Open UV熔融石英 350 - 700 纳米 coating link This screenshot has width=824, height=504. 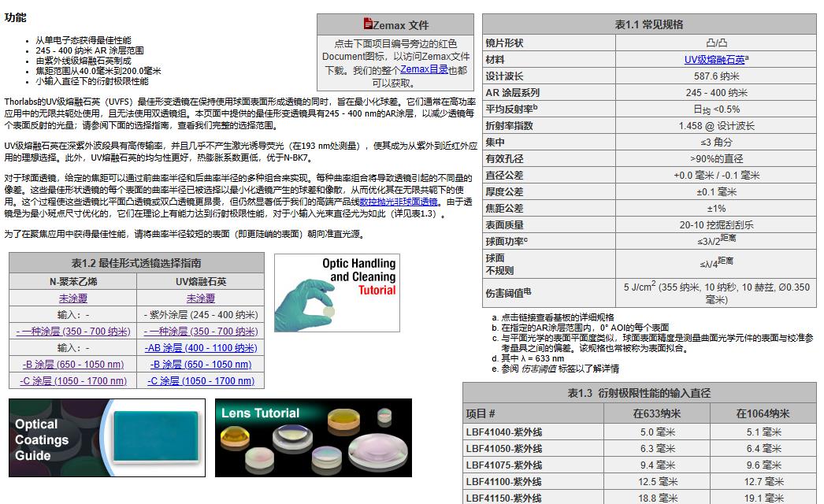point(201,332)
